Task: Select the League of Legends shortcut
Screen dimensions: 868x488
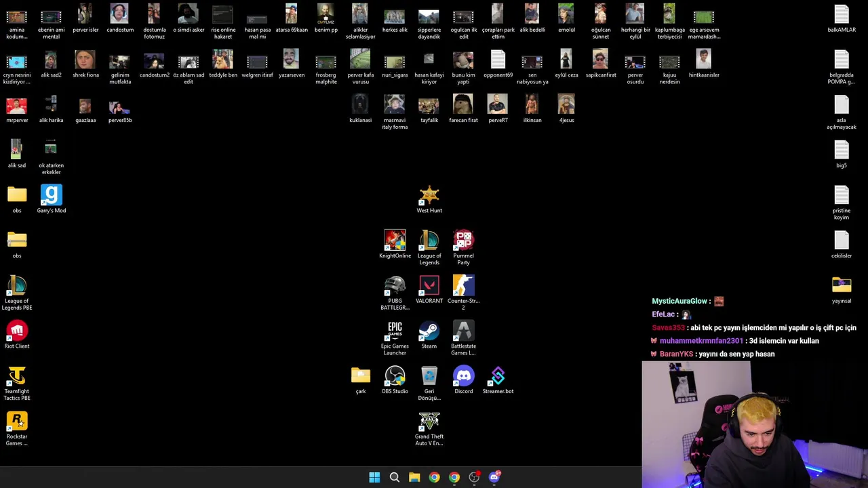Action: [429, 247]
